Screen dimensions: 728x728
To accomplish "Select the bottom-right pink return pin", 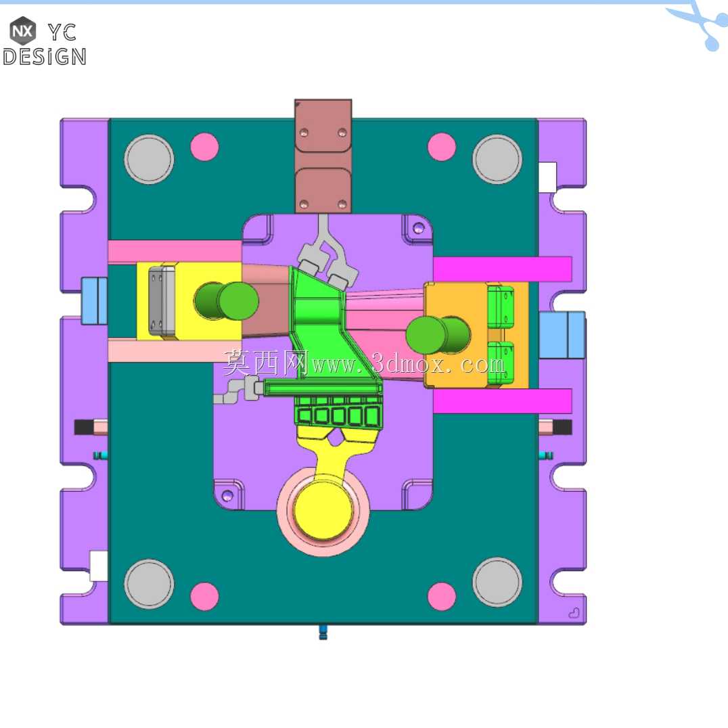I will 442,597.
